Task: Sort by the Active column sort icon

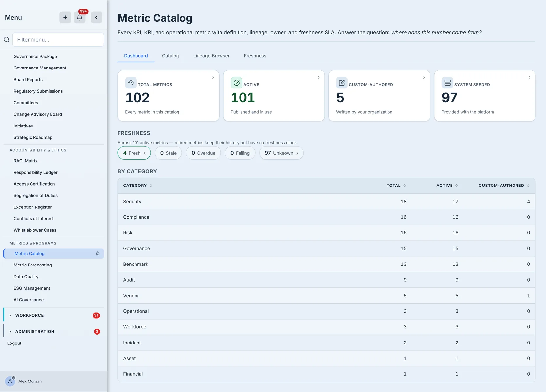Action: click(457, 186)
